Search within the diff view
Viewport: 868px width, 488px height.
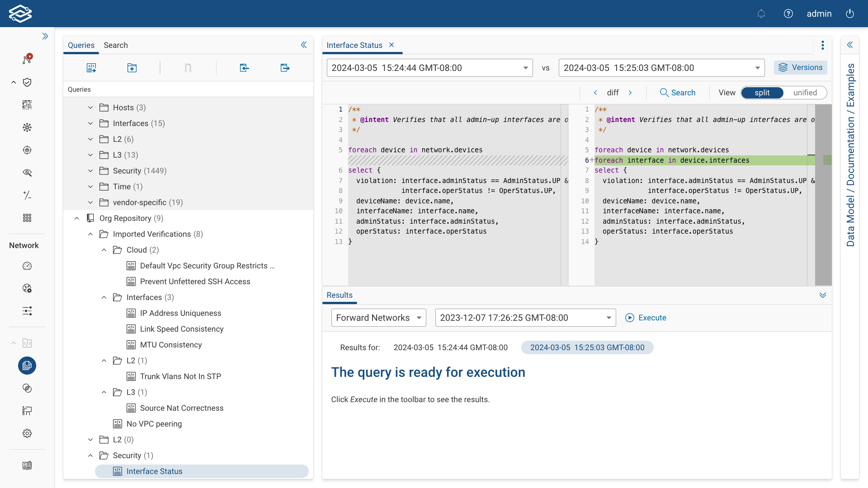pos(678,93)
